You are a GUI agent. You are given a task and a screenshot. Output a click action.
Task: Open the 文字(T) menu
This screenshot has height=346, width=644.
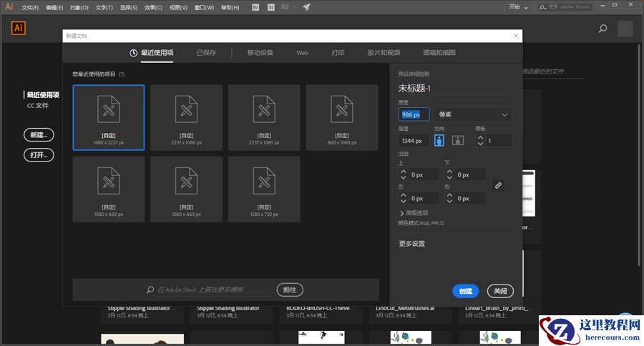(104, 7)
